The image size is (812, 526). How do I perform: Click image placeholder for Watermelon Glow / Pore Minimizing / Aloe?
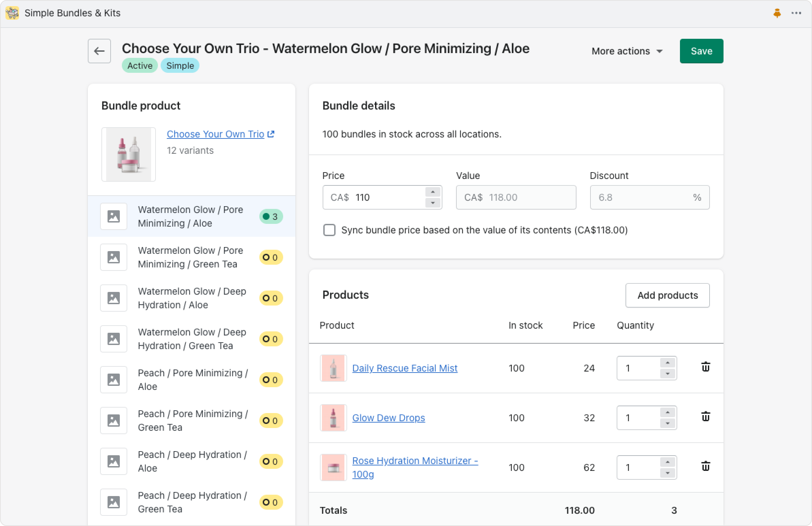pos(114,216)
